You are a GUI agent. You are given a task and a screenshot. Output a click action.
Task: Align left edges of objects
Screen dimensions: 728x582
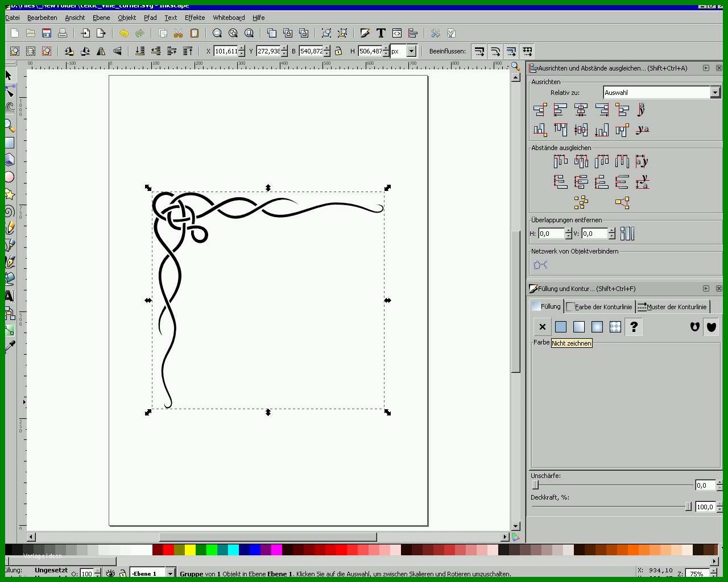pos(560,110)
